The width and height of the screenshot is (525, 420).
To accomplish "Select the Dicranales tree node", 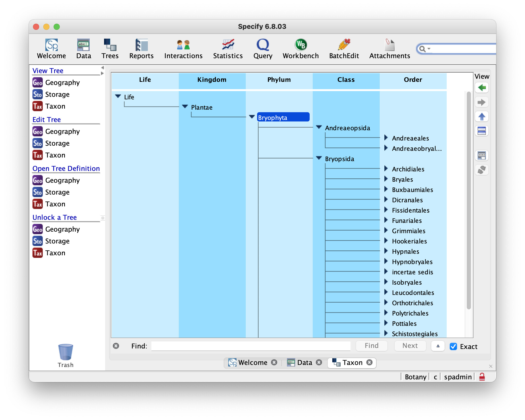I will click(x=407, y=200).
